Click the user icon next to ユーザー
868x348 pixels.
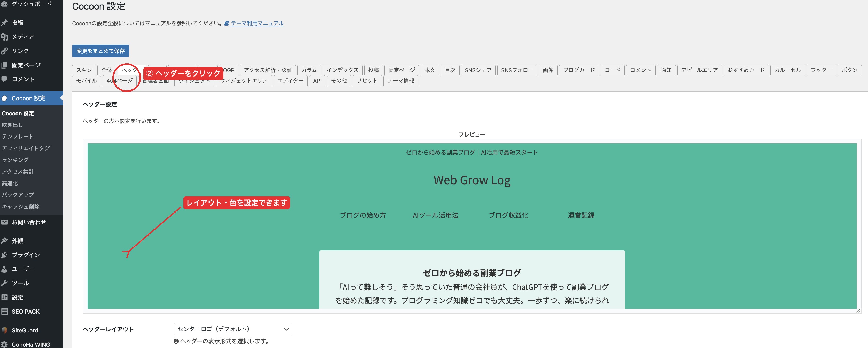tap(4, 269)
